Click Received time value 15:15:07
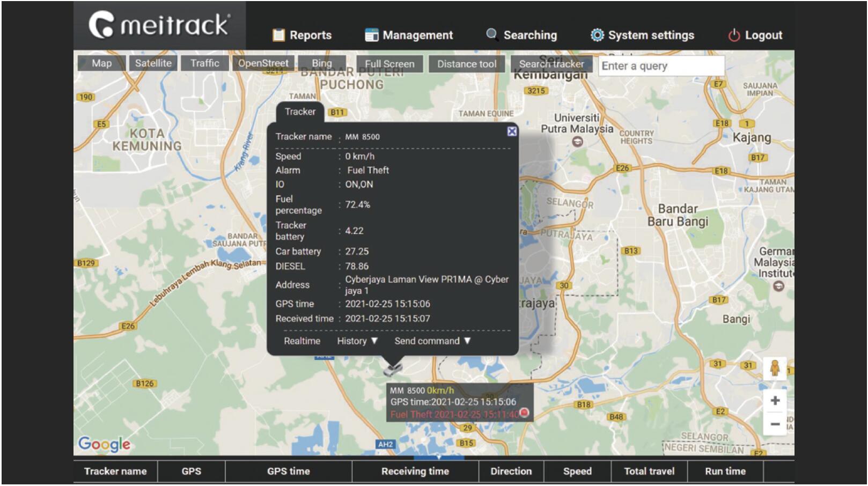The image size is (868, 486). (x=387, y=319)
